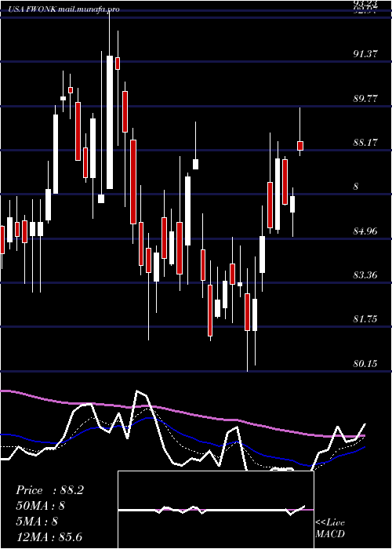Click the 91.37 price axis label

pyautogui.click(x=365, y=53)
